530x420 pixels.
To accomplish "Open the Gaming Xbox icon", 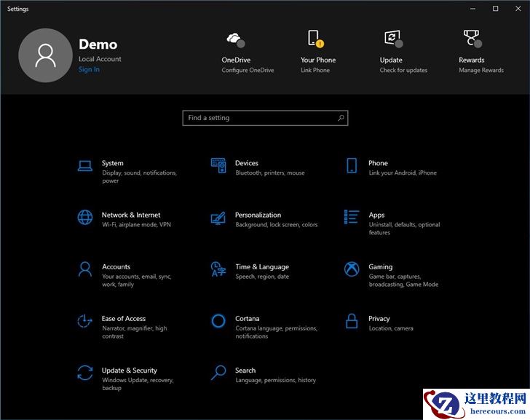I will click(352, 269).
